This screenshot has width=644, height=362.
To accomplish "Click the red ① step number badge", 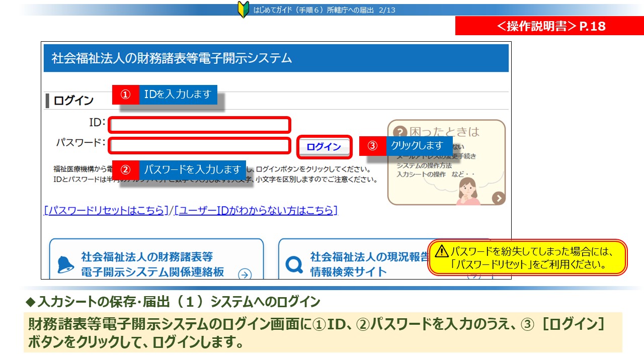I will tap(125, 95).
